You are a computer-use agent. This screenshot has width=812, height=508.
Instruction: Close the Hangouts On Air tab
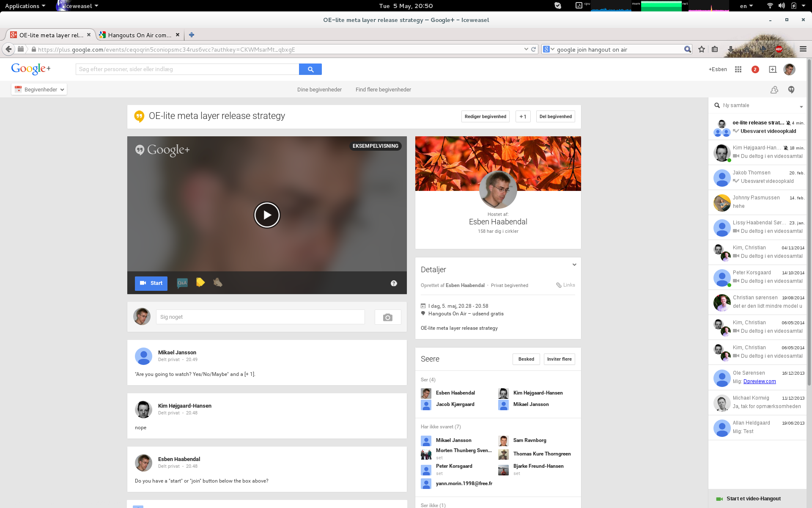click(178, 35)
